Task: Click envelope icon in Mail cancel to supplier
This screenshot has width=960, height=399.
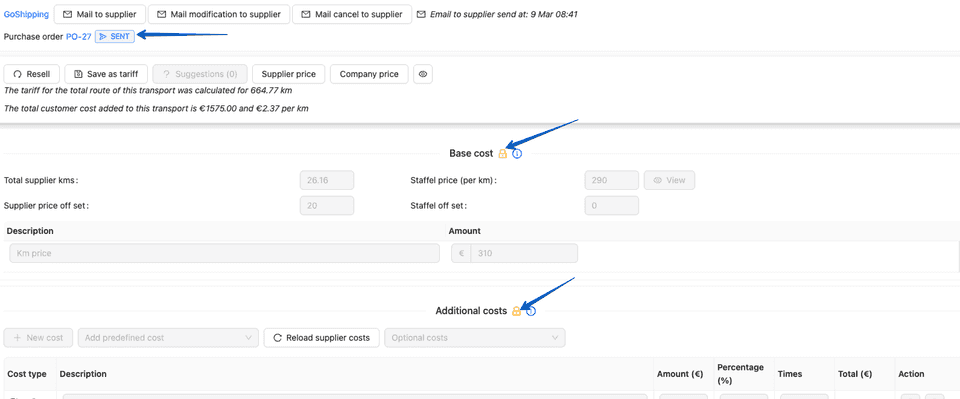Action: coord(306,14)
